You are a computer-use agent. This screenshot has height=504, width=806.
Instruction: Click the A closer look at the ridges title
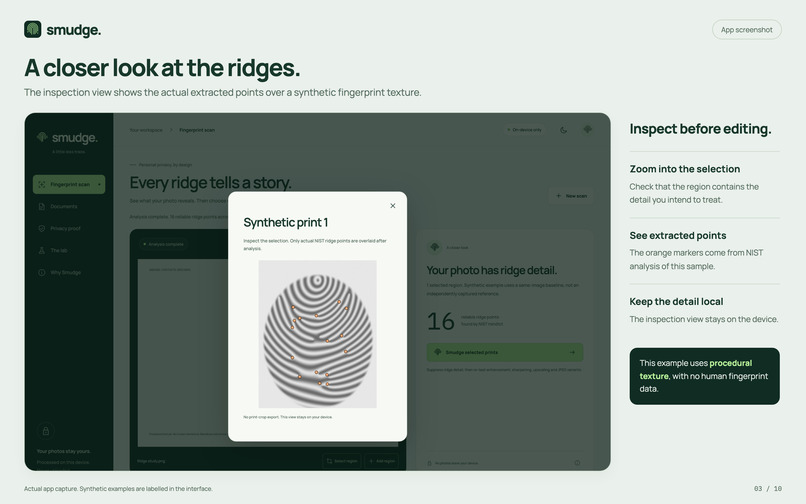[x=162, y=68]
